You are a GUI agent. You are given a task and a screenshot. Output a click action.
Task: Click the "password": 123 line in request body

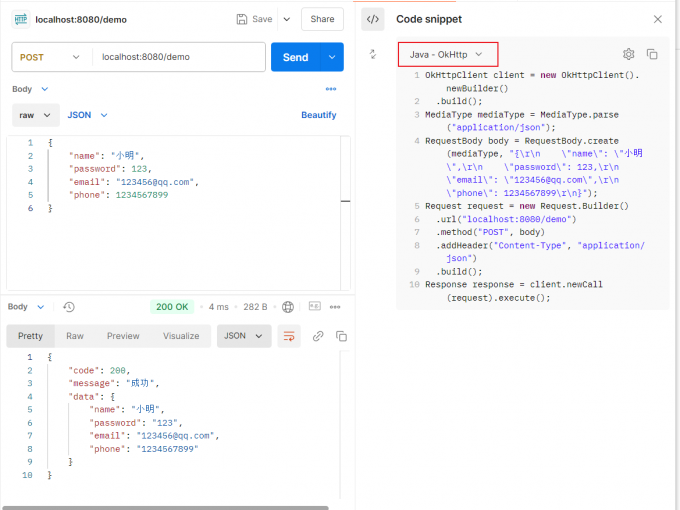[110, 169]
